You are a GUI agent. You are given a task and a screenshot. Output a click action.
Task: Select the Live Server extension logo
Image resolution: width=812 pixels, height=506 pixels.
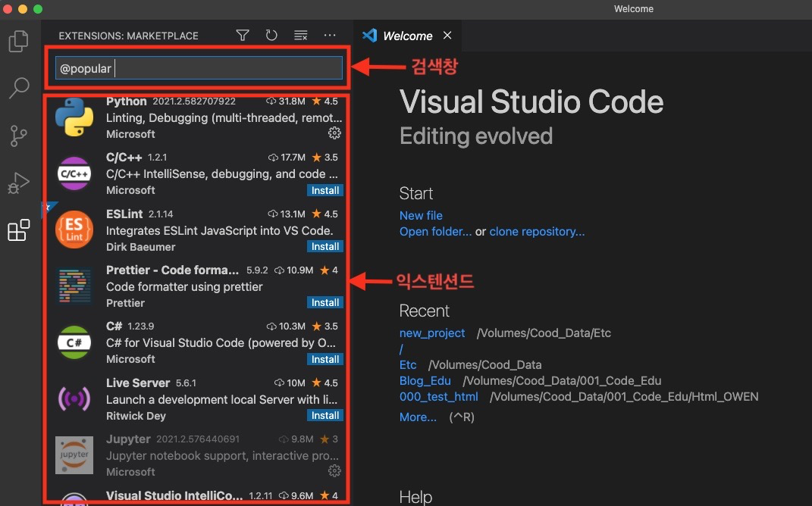(74, 398)
